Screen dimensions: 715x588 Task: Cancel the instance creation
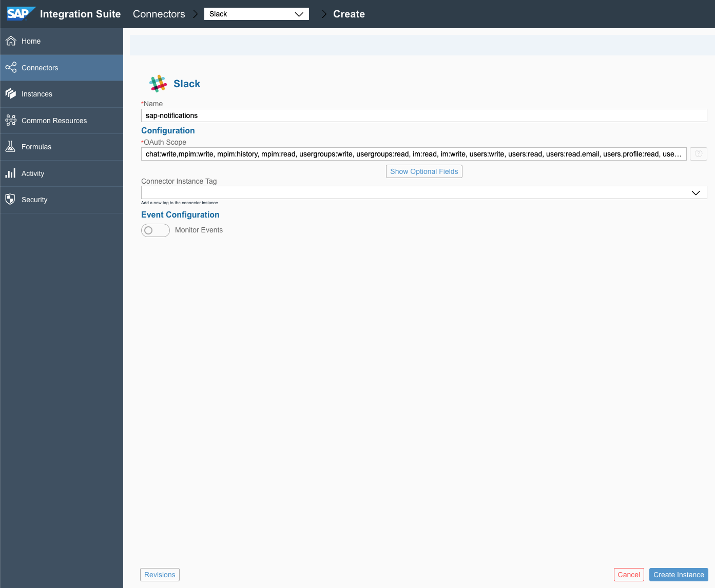(x=629, y=575)
